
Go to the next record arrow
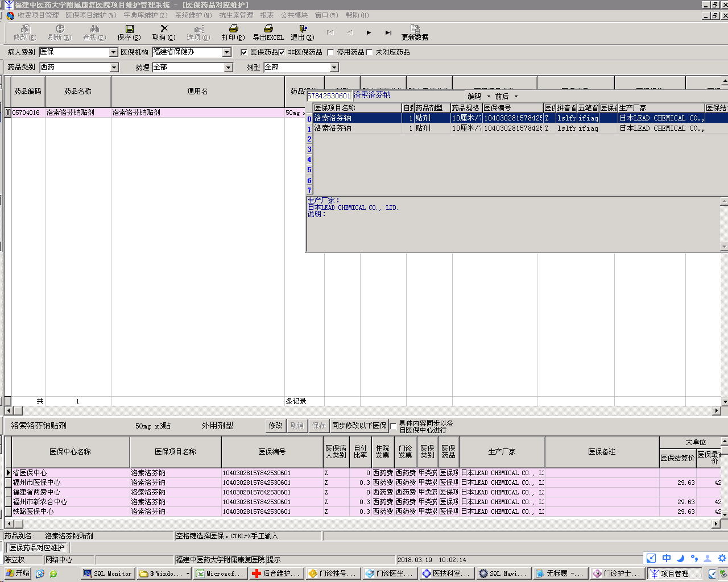click(369, 32)
